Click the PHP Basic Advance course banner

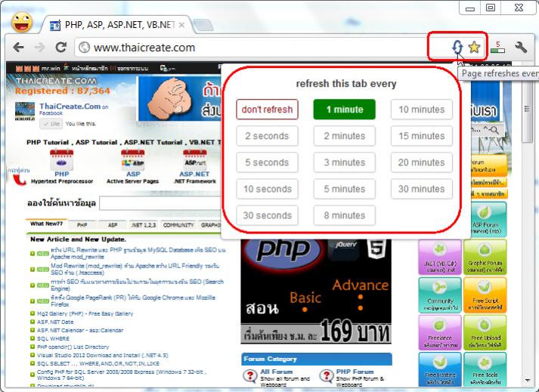point(316,292)
